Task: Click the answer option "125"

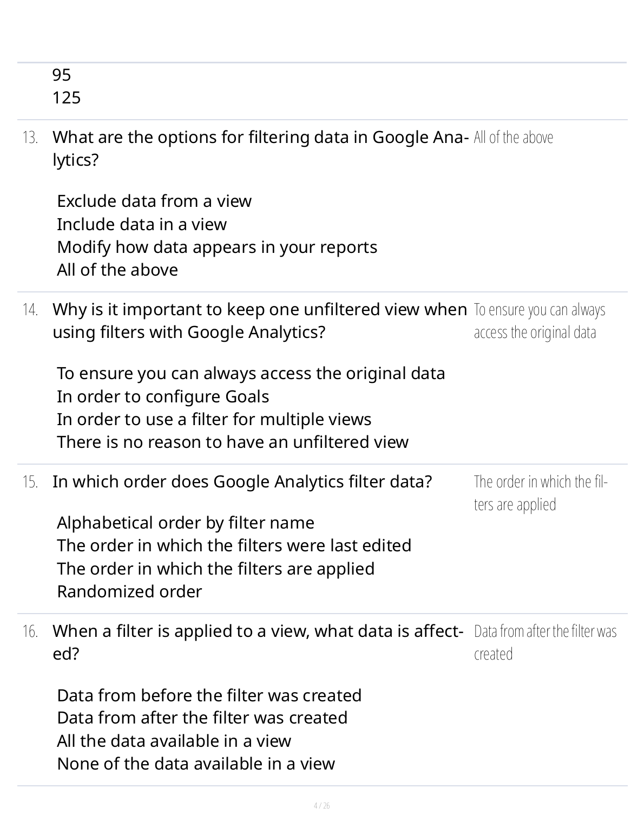Action: coord(67,98)
